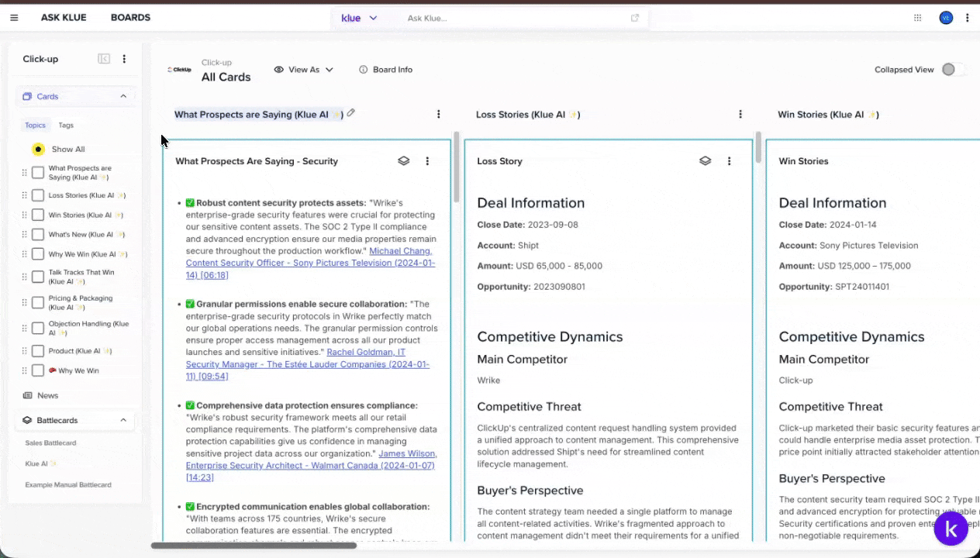The image size is (980, 558).
Task: Open the klue dropdown in search bar
Action: [359, 18]
